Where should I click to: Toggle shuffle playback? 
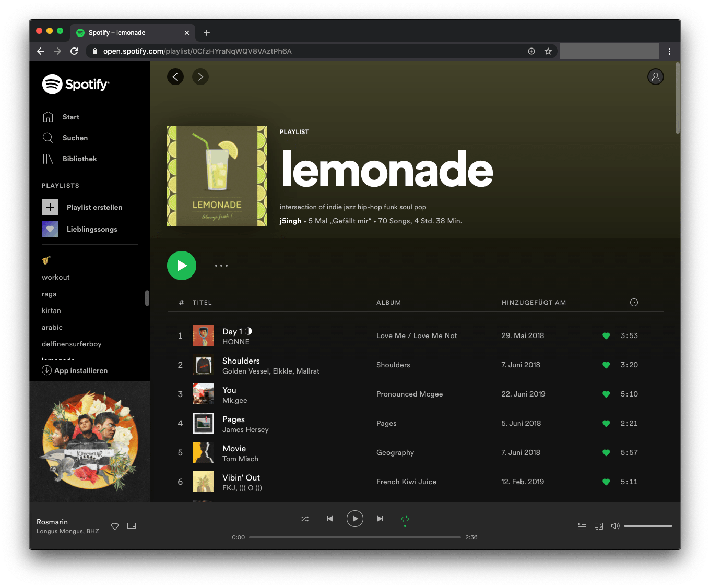pos(305,519)
